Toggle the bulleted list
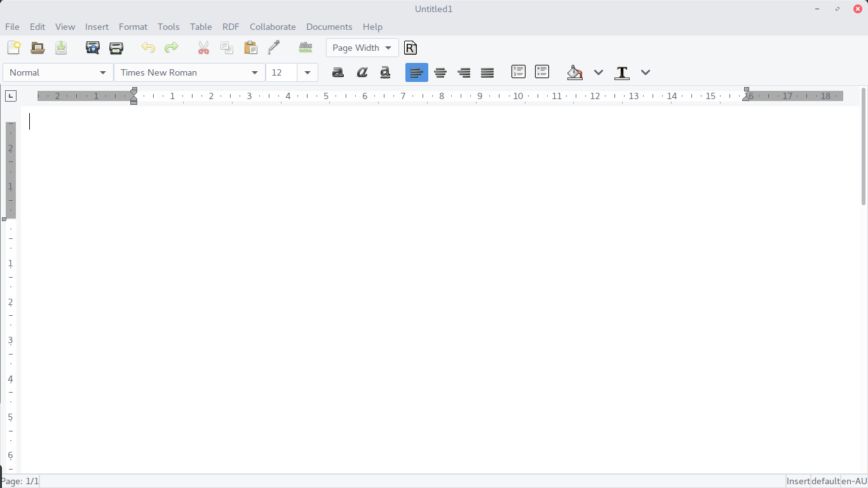This screenshot has height=488, width=868. (x=542, y=72)
